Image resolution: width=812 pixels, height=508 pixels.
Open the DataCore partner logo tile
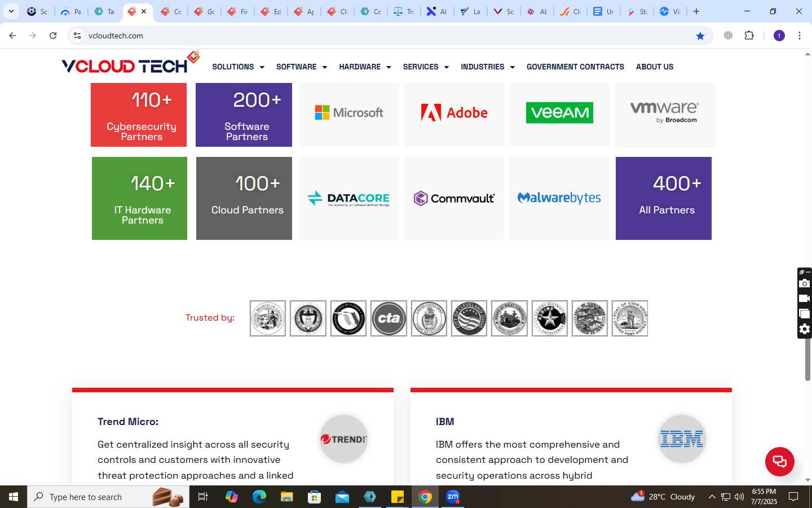pos(349,198)
